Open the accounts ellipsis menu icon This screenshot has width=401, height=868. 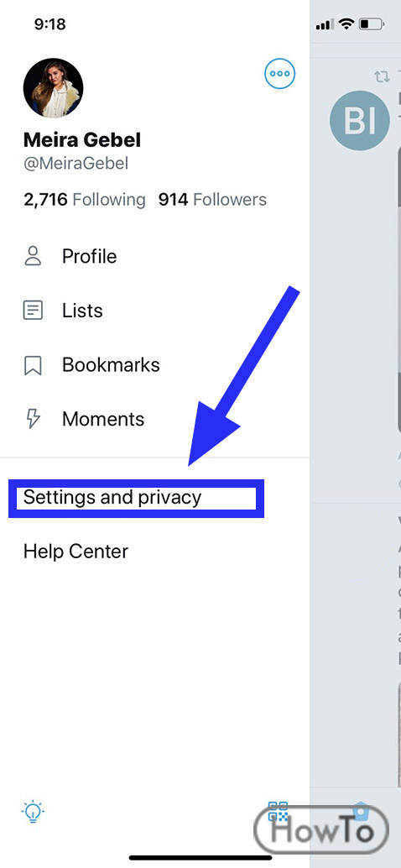[280, 74]
